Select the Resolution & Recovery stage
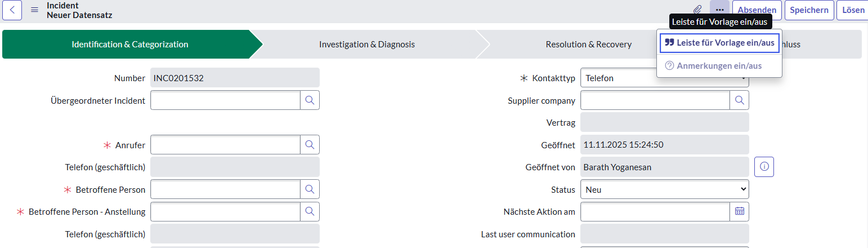The height and width of the screenshot is (248, 868). (x=588, y=45)
